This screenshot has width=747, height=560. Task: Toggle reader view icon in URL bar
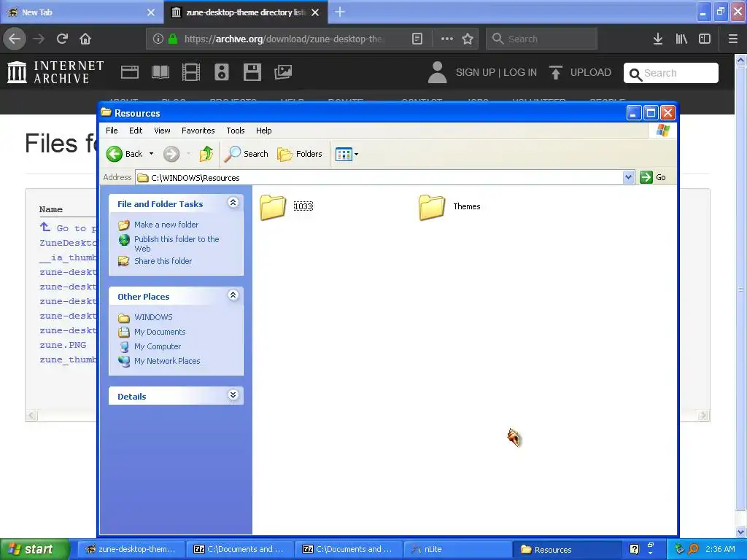click(417, 39)
